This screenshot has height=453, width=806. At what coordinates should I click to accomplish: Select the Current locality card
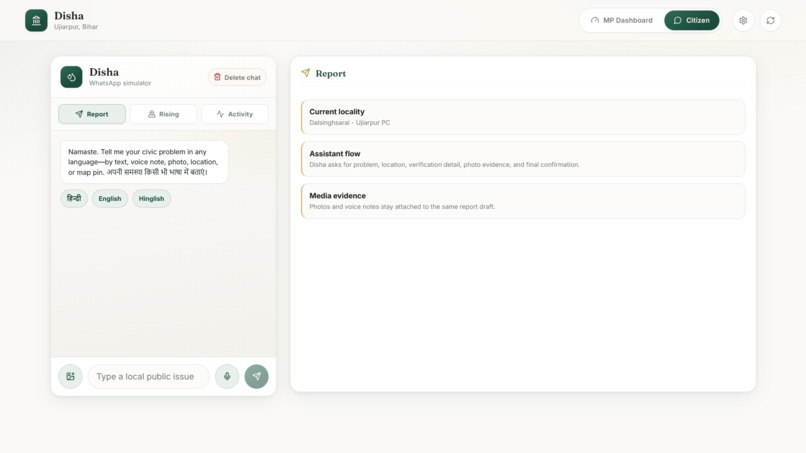coord(523,117)
